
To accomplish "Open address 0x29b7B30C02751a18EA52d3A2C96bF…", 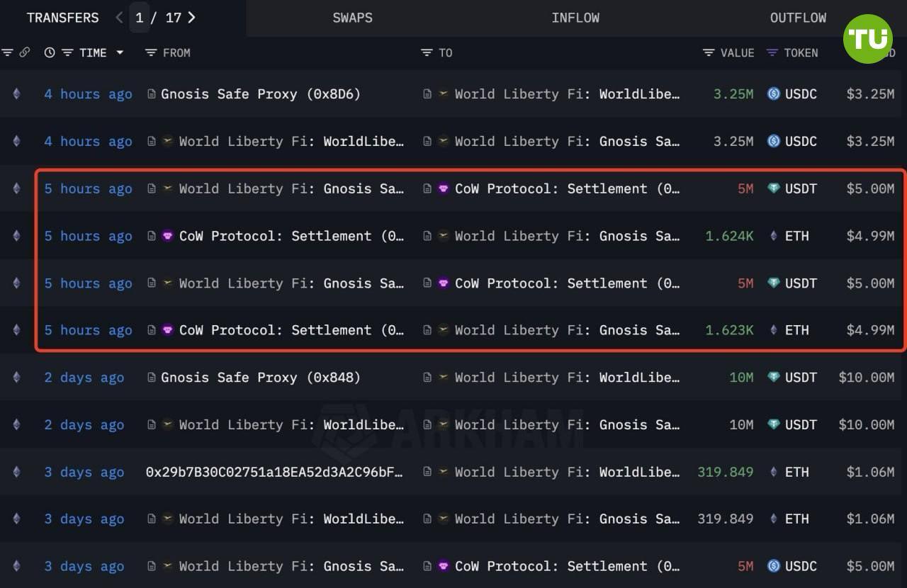I will (274, 472).
